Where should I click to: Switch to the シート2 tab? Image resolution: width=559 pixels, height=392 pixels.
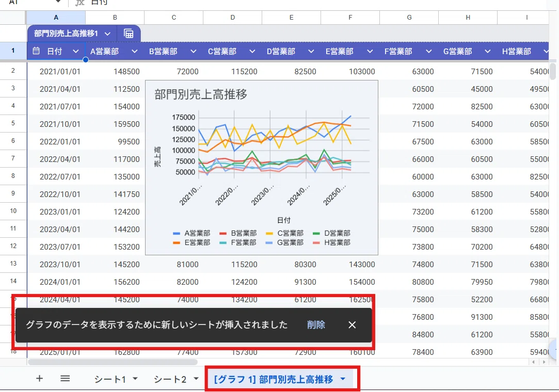pyautogui.click(x=170, y=379)
